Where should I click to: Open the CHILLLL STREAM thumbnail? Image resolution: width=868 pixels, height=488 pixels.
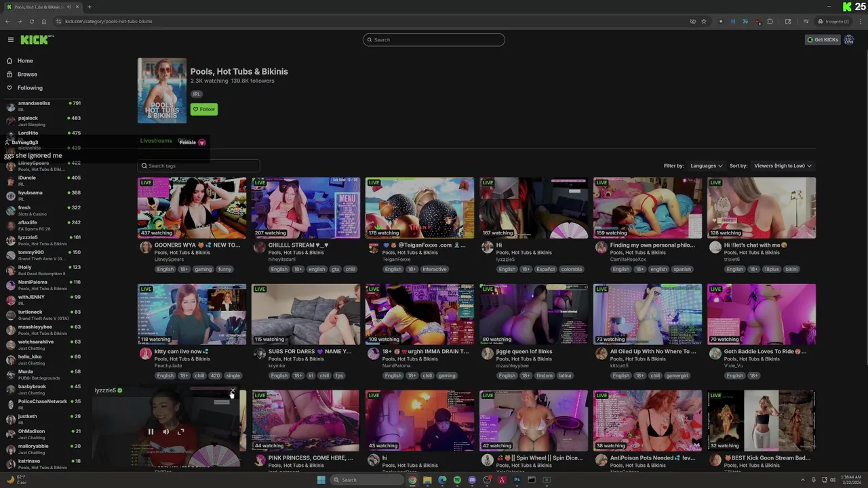pyautogui.click(x=306, y=208)
